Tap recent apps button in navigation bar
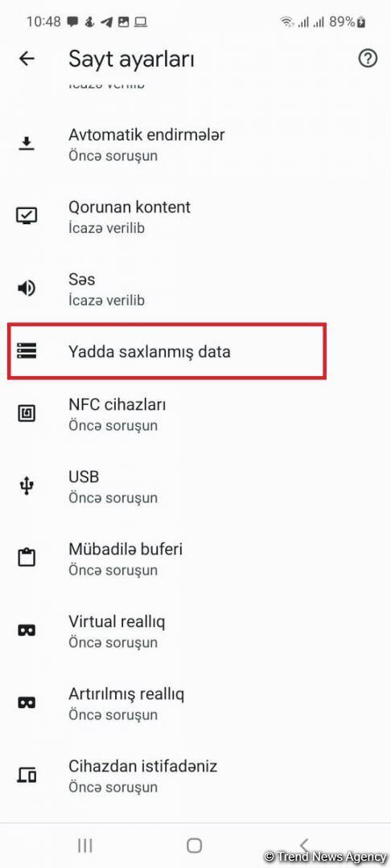Image resolution: width=391 pixels, height=868 pixels. tap(84, 845)
